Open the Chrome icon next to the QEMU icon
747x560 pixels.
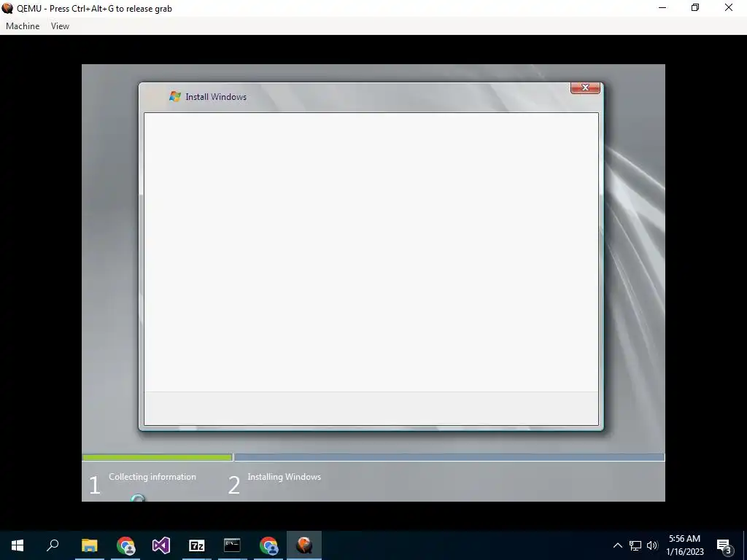268,545
